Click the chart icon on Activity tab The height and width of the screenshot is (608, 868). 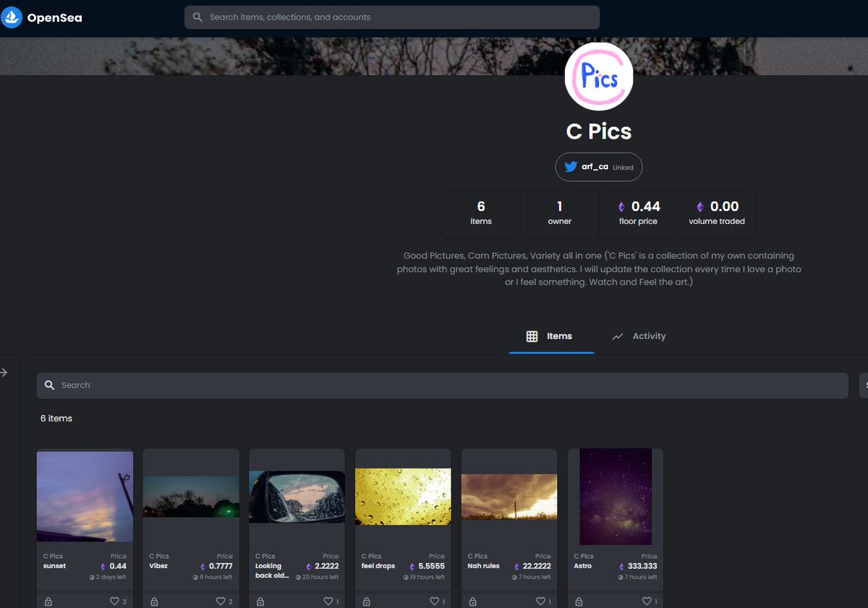coord(617,336)
